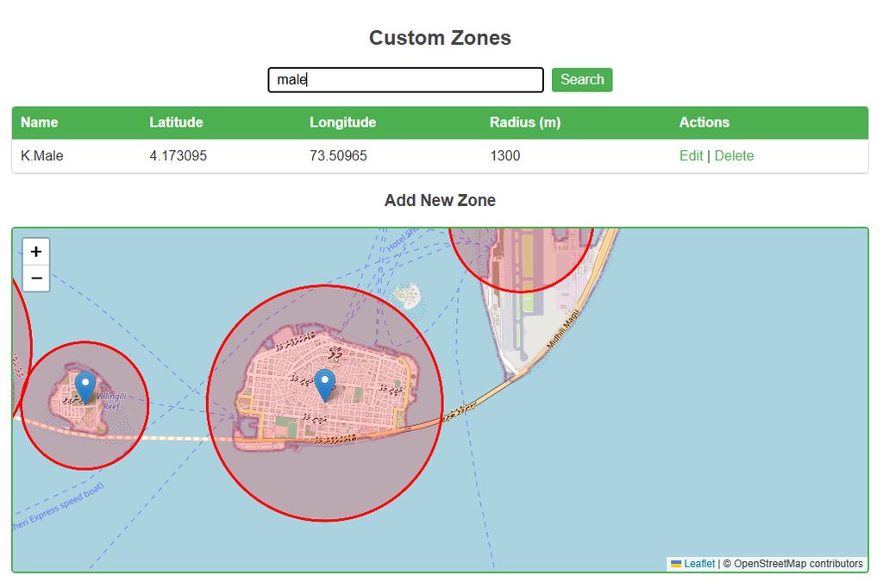This screenshot has height=588, width=883.
Task: Click the Midhili Magu road label
Action: click(x=562, y=329)
